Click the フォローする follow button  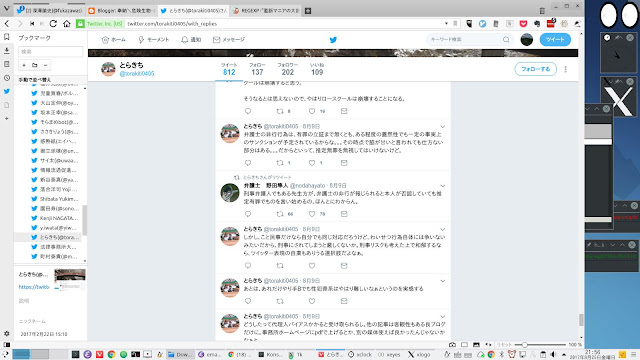pos(536,69)
